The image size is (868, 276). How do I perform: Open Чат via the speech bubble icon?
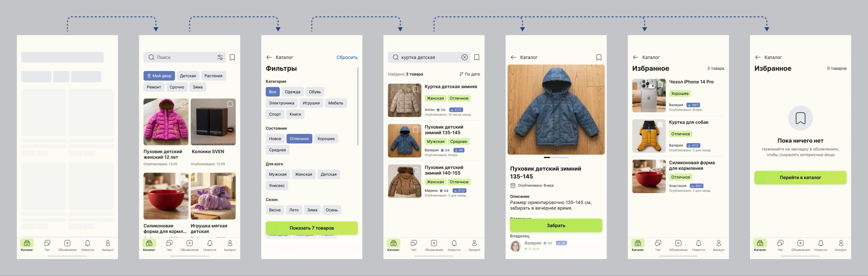pyautogui.click(x=170, y=243)
